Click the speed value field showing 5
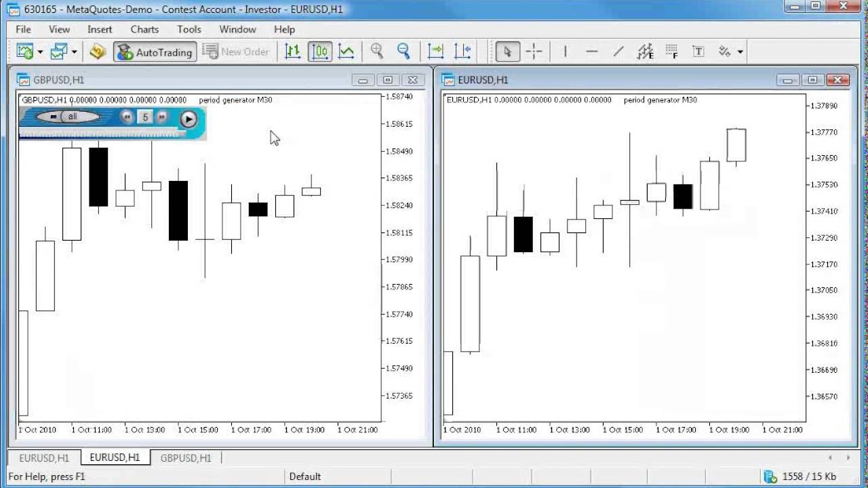Screen dimensions: 868x488 tap(144, 117)
